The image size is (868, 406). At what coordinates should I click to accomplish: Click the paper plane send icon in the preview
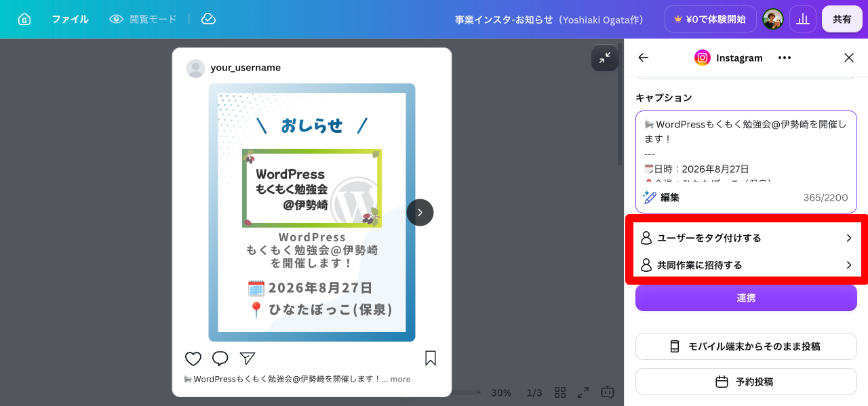coord(248,359)
